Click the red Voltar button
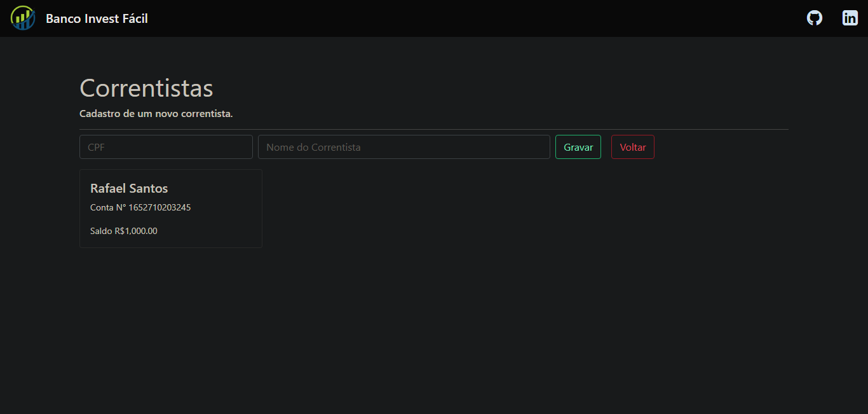The image size is (868, 414). (x=633, y=147)
